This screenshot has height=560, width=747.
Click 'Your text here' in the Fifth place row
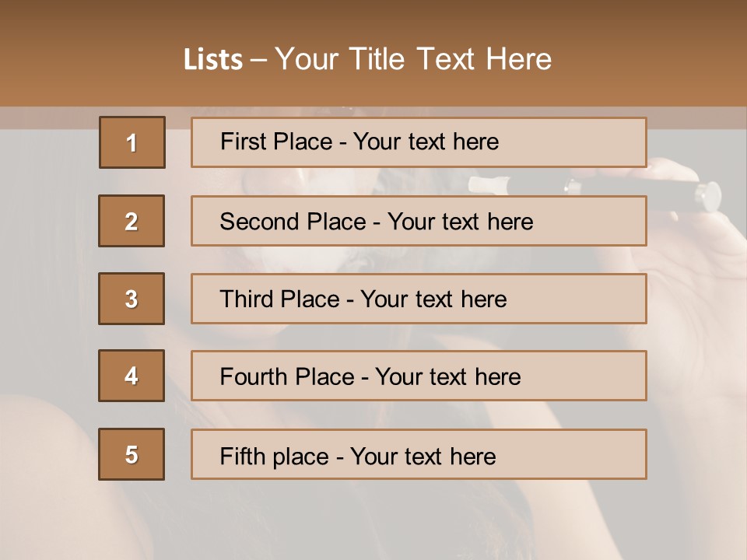click(423, 456)
